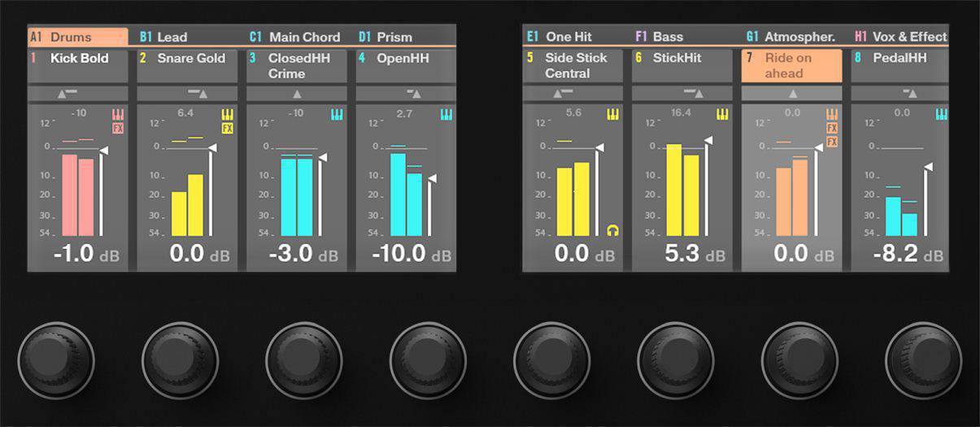980x427 pixels.
Task: Click the 2.7 peak value on OpenHH
Action: point(404,113)
